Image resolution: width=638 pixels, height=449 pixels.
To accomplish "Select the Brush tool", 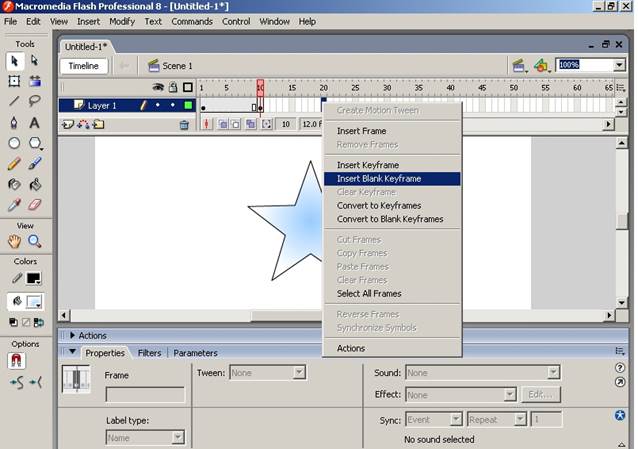I will tap(35, 164).
